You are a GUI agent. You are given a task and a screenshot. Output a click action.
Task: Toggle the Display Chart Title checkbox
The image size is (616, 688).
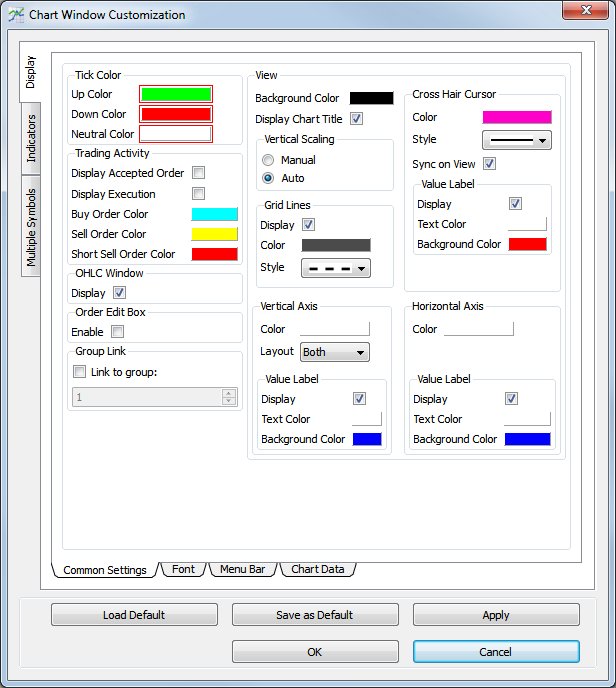[x=356, y=119]
